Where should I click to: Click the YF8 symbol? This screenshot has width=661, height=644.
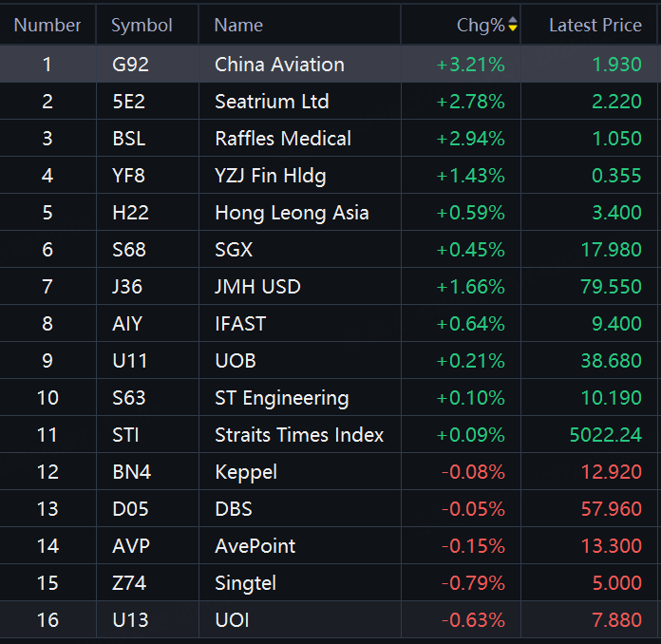(x=128, y=176)
